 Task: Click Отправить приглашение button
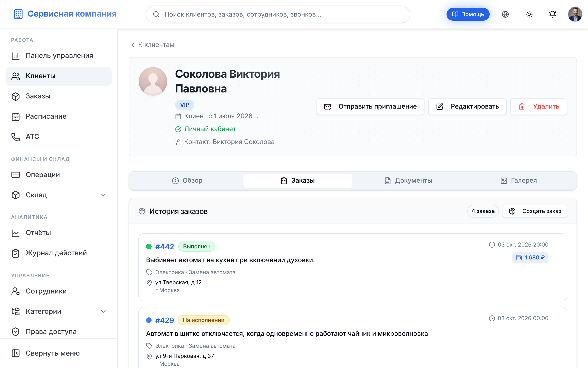(x=370, y=106)
